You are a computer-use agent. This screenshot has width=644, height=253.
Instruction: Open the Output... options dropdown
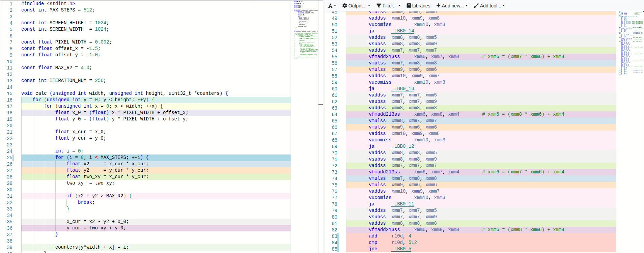(356, 6)
